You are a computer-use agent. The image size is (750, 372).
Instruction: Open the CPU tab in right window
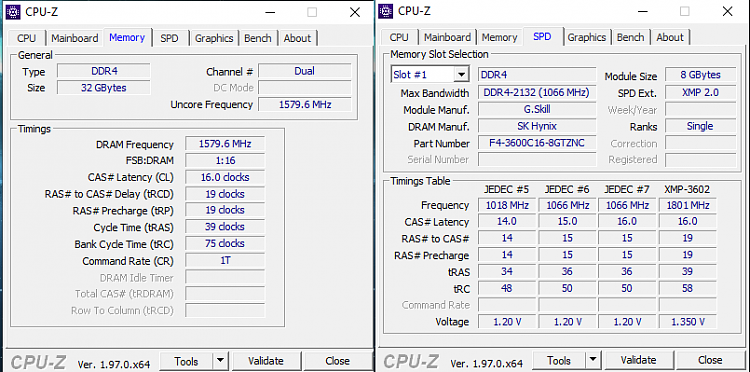(399, 37)
